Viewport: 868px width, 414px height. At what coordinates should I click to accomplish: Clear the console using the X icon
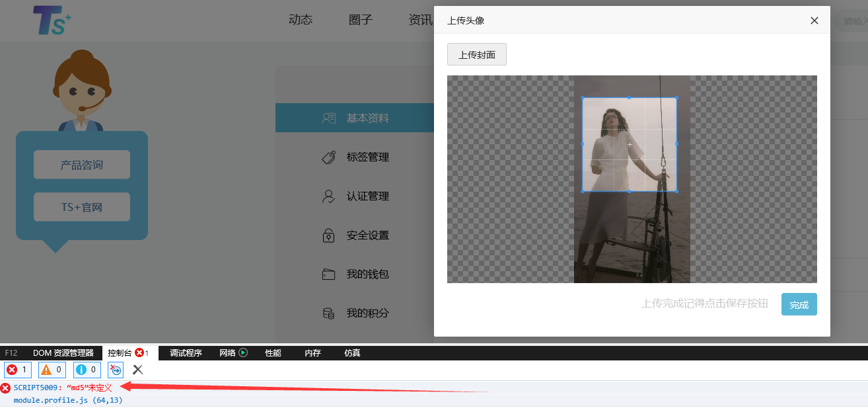[x=137, y=370]
